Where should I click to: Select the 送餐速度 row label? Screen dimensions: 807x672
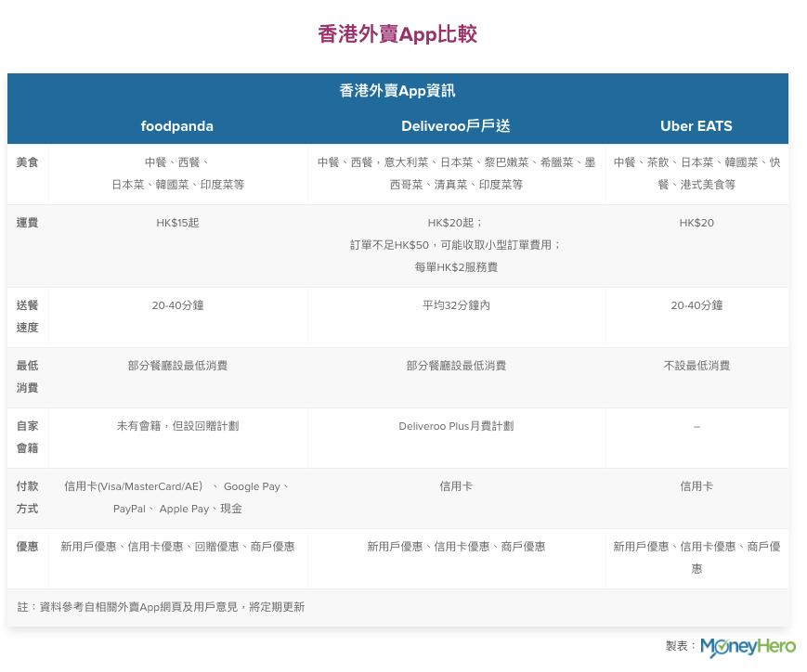point(27,317)
